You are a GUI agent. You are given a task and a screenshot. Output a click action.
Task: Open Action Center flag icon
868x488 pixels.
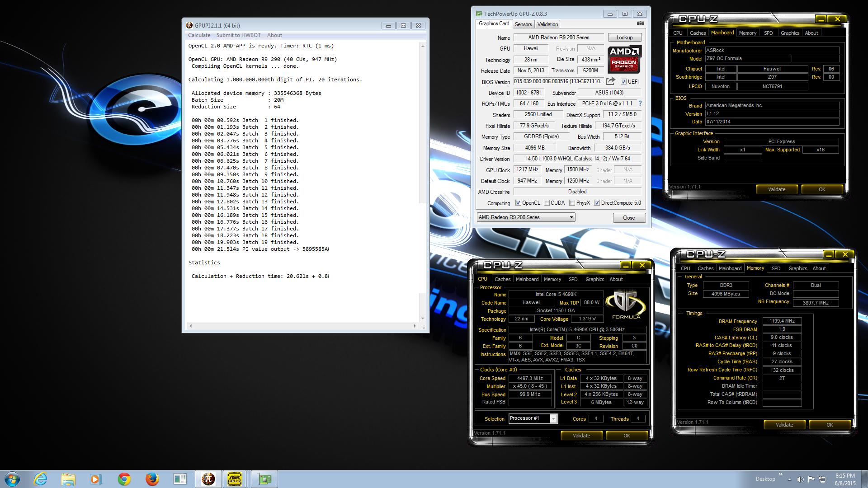[x=811, y=479]
